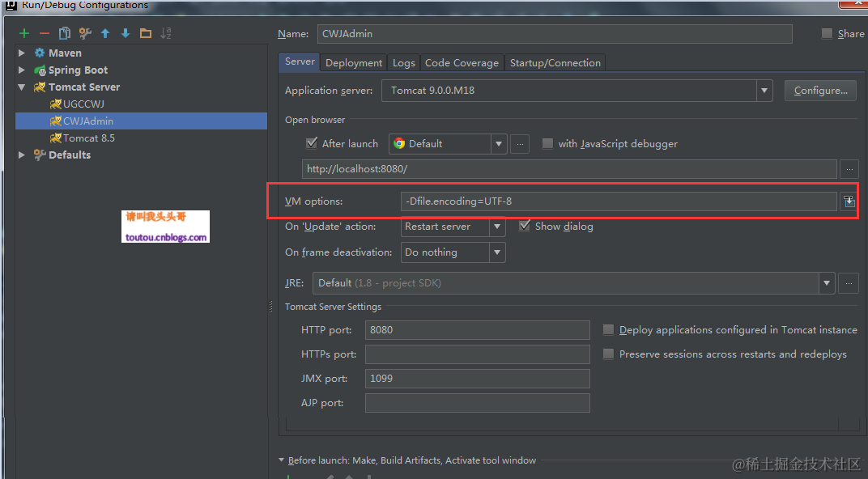Collapse the Before launch section
Image resolution: width=868 pixels, height=479 pixels.
click(281, 460)
